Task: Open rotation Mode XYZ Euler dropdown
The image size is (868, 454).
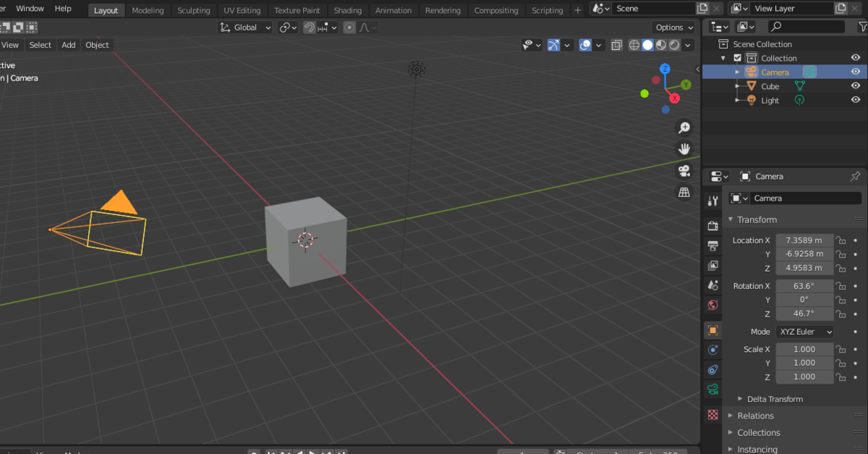Action: tap(804, 332)
